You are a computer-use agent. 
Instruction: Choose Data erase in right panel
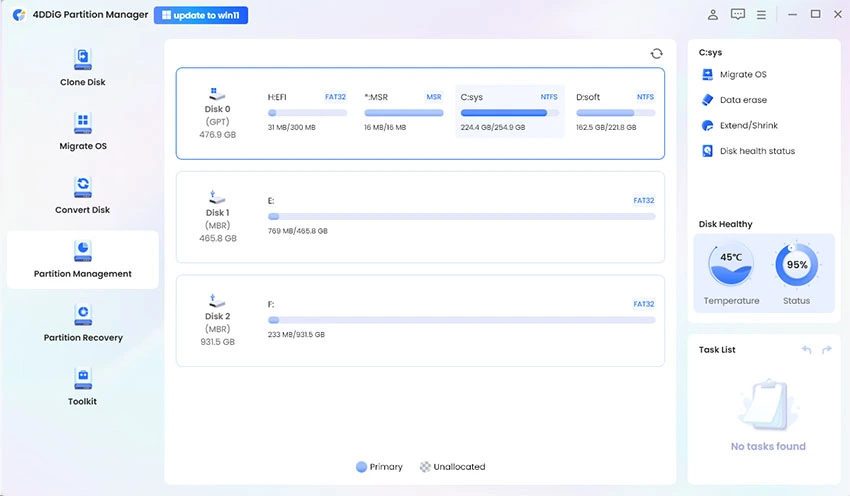click(x=742, y=100)
